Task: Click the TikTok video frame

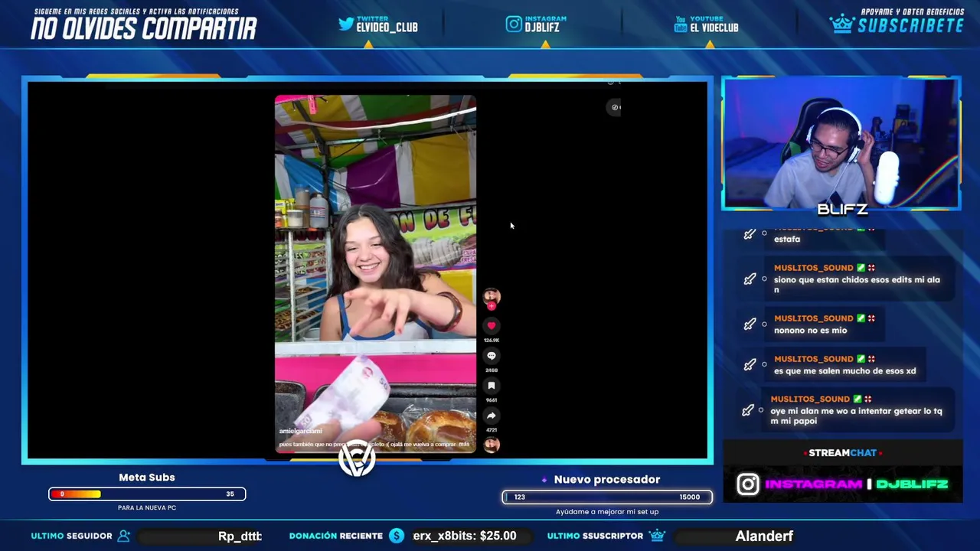Action: [375, 274]
